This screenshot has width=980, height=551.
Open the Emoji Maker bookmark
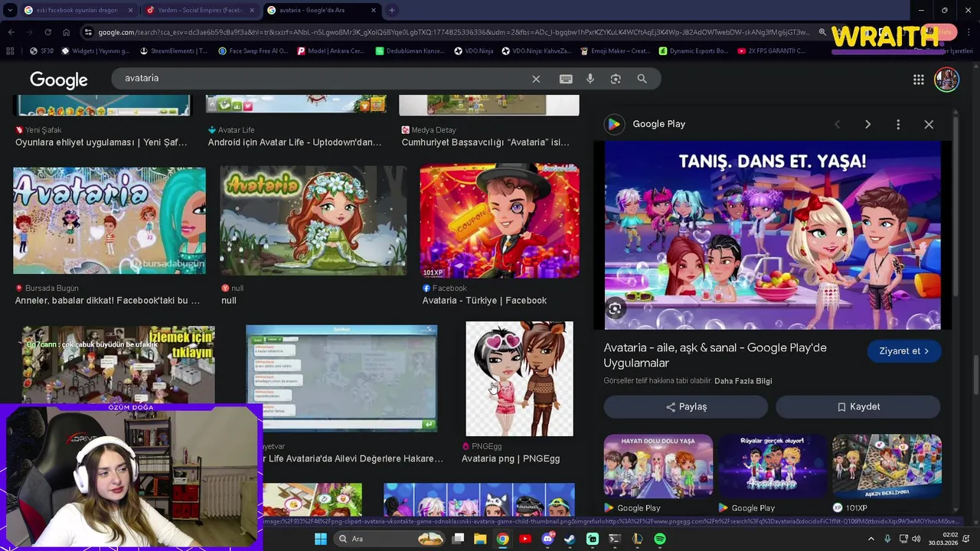point(615,51)
